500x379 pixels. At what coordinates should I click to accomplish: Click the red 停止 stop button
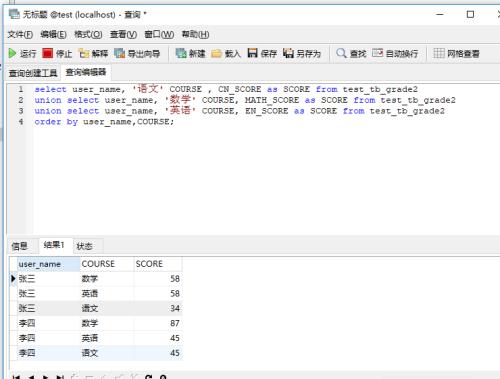(x=57, y=53)
